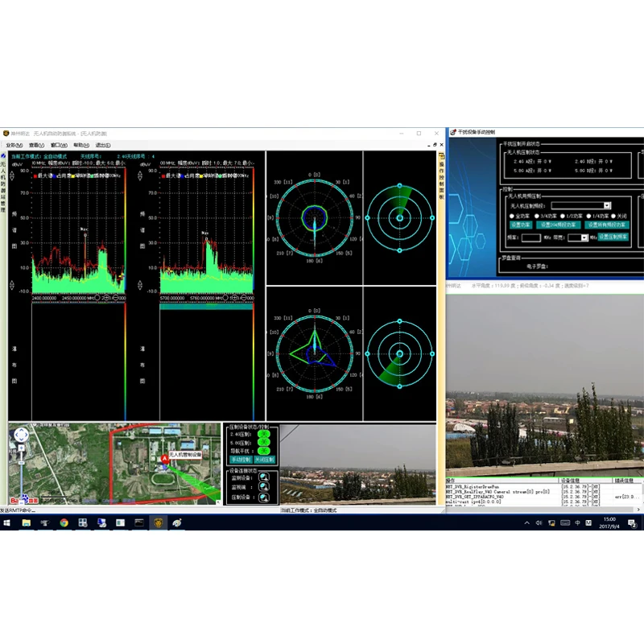Image resolution: width=644 pixels, height=644 pixels.
Task: Toggle the 2.4G压制 switch off status
Action: click(x=264, y=433)
